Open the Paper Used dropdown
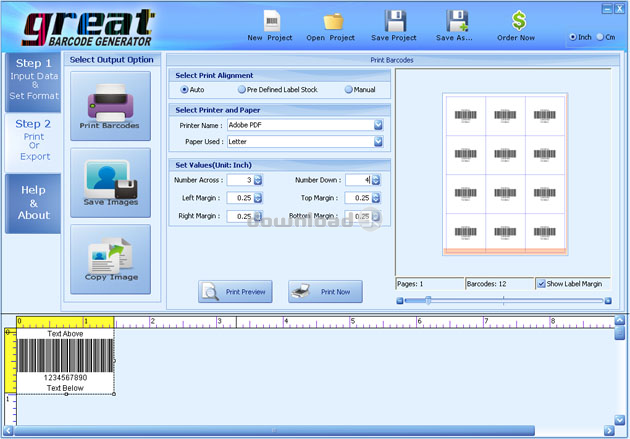Screen dimensions: 630x439 [x=378, y=142]
